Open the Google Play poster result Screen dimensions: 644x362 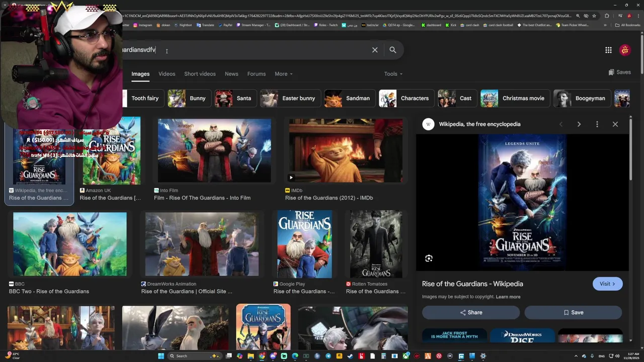tap(304, 244)
